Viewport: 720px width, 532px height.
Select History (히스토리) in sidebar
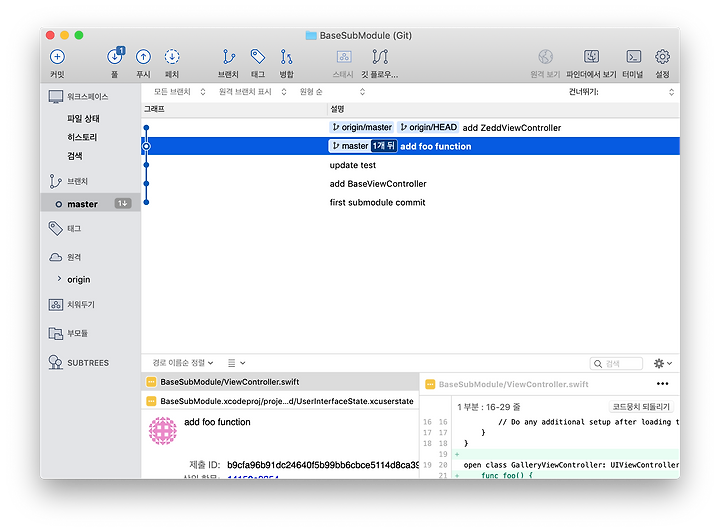[x=82, y=137]
